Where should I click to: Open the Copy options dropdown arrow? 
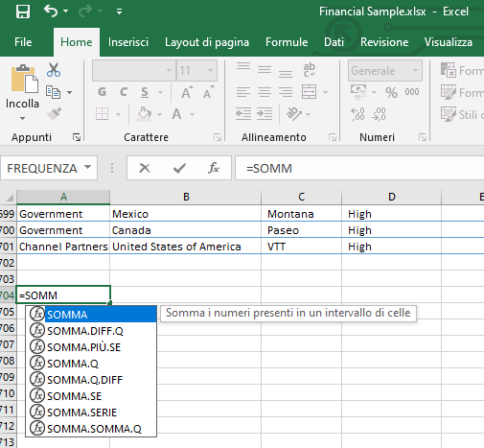click(x=70, y=92)
